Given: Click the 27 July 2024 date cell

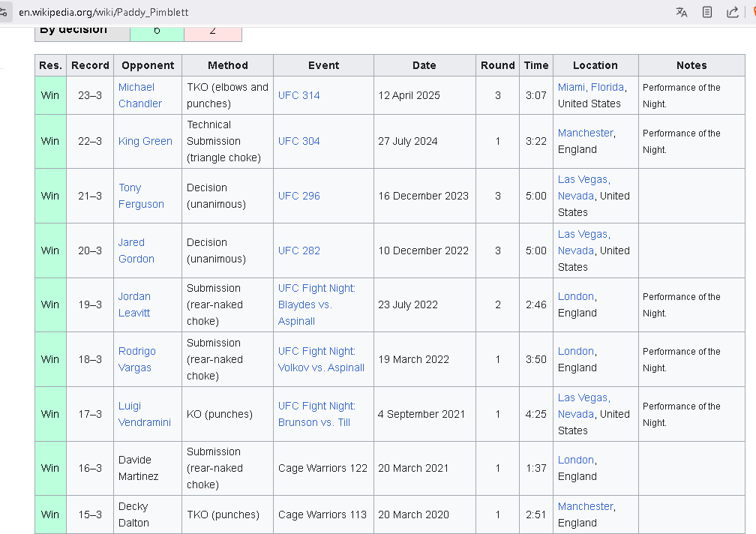Looking at the screenshot, I should (x=424, y=141).
